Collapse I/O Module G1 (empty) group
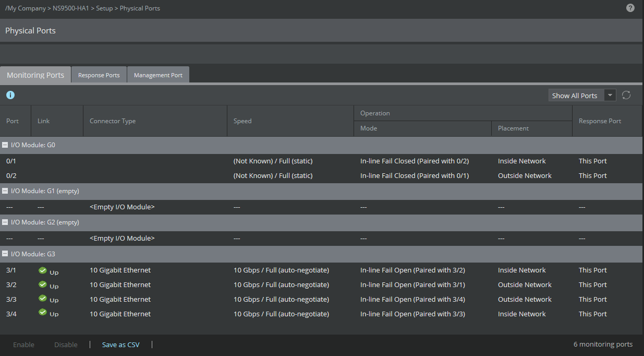Screen dimensions: 644x356 5,191
